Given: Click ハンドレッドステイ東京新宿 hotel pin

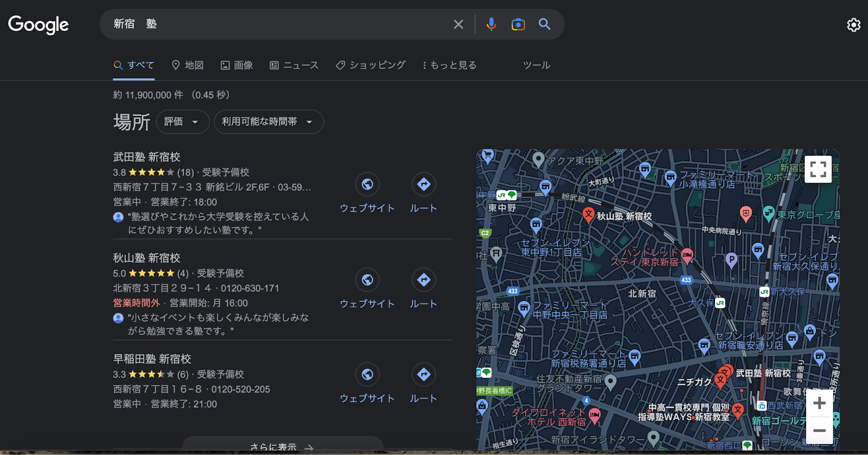Looking at the screenshot, I should [x=687, y=256].
